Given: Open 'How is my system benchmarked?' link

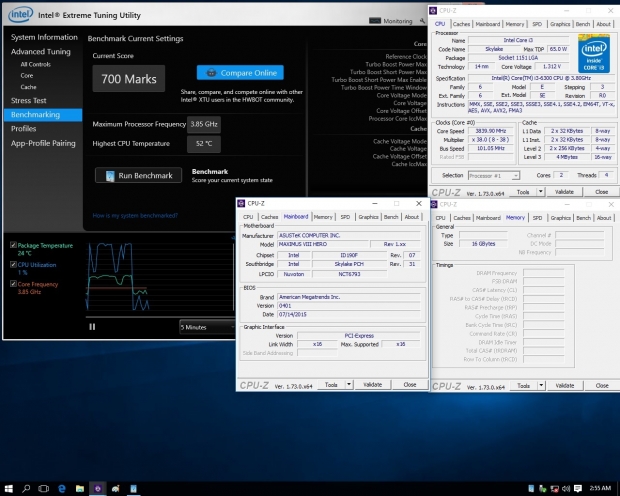Looking at the screenshot, I should tap(135, 216).
